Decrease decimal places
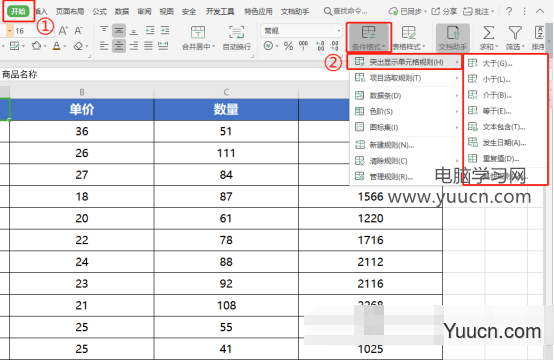554x361 pixels. [x=334, y=46]
